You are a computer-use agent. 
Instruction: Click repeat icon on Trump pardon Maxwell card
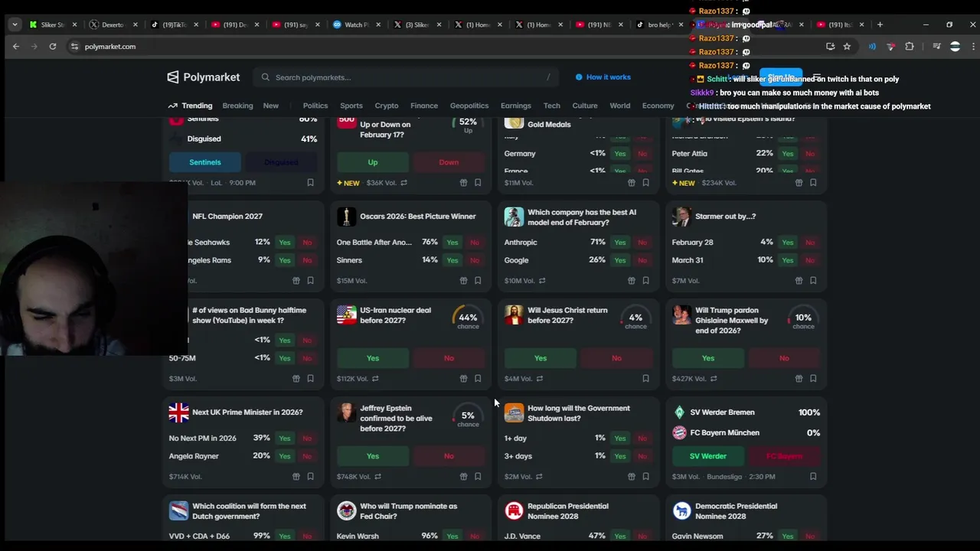click(714, 379)
